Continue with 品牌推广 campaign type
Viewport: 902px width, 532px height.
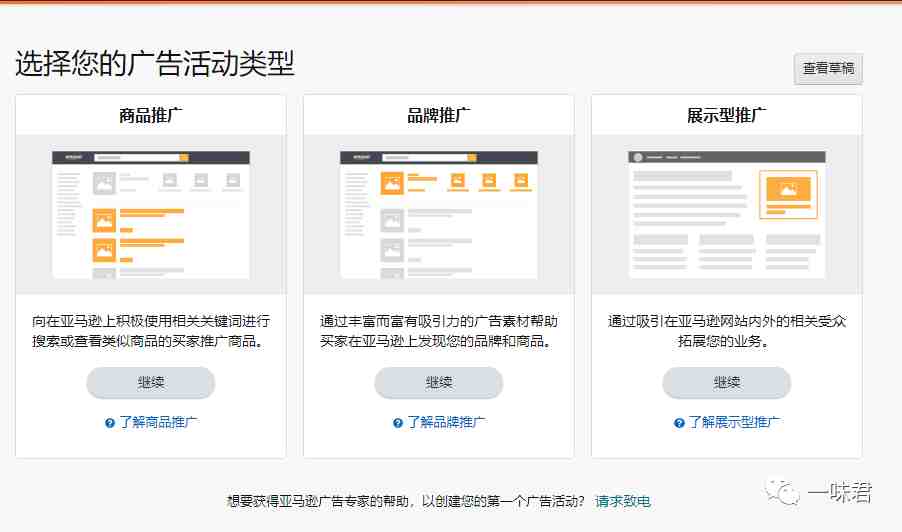click(x=438, y=382)
